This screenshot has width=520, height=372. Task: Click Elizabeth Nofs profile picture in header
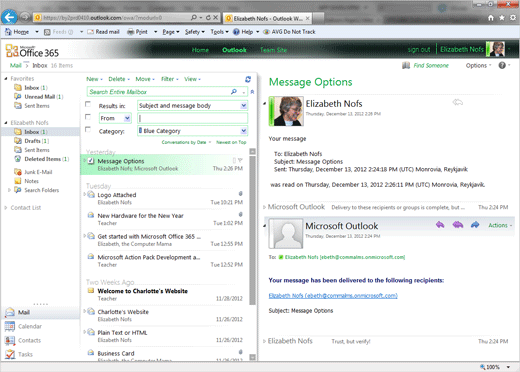pos(496,49)
